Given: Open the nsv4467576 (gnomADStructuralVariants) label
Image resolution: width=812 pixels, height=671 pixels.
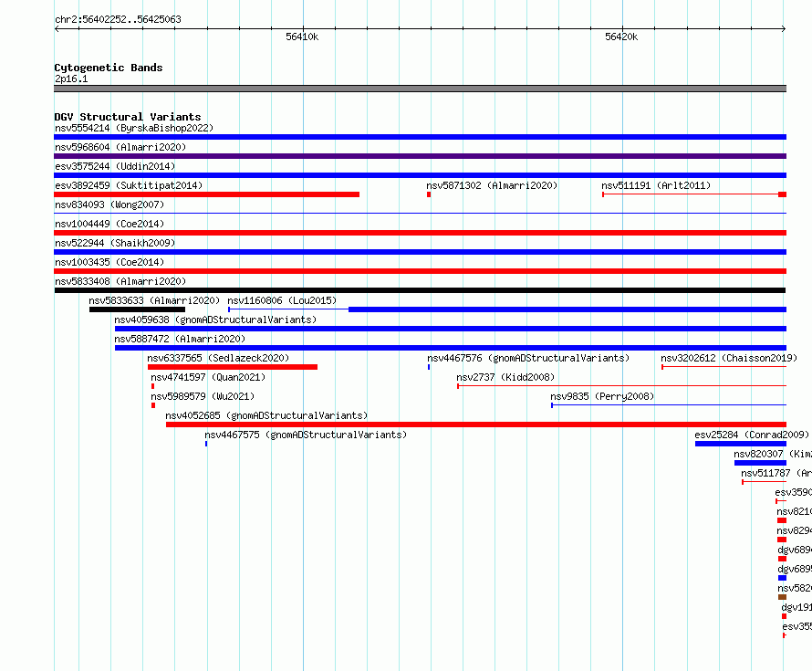Looking at the screenshot, I should (528, 358).
